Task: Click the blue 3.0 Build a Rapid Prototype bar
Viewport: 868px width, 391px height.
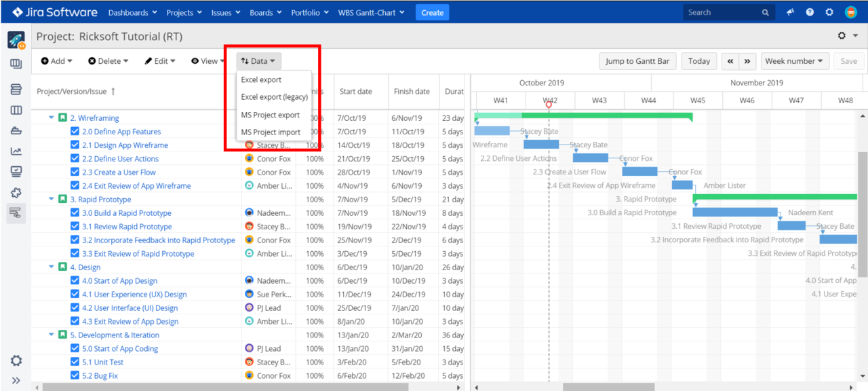Action: [x=735, y=212]
